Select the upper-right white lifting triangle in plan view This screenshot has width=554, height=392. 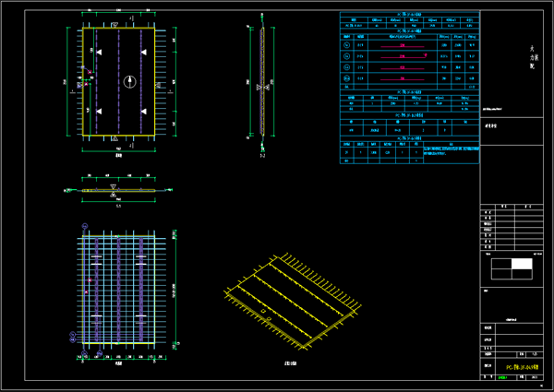point(143,53)
